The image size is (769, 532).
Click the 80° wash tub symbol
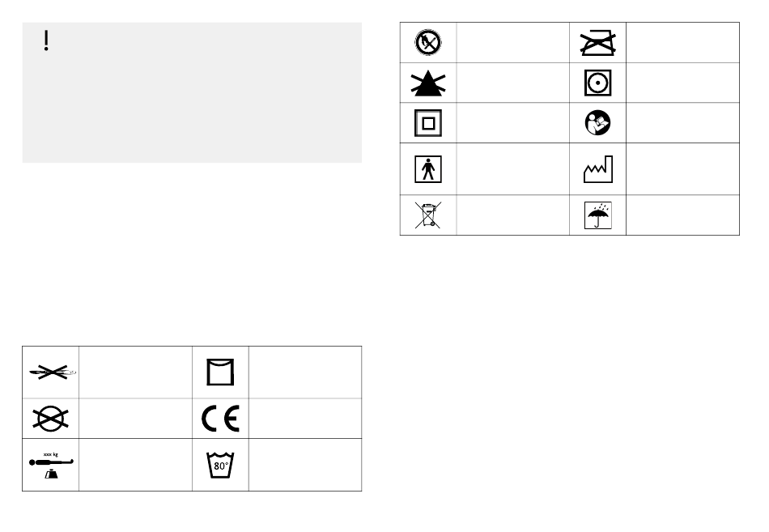click(220, 465)
